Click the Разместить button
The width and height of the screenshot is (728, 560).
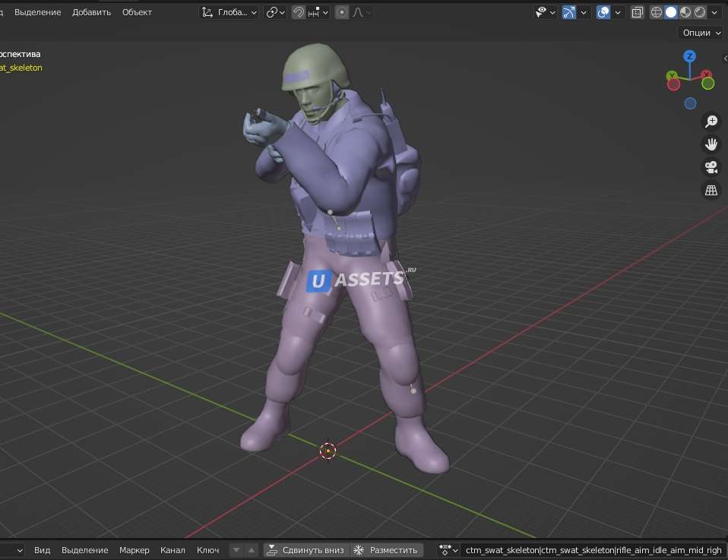pyautogui.click(x=386, y=550)
